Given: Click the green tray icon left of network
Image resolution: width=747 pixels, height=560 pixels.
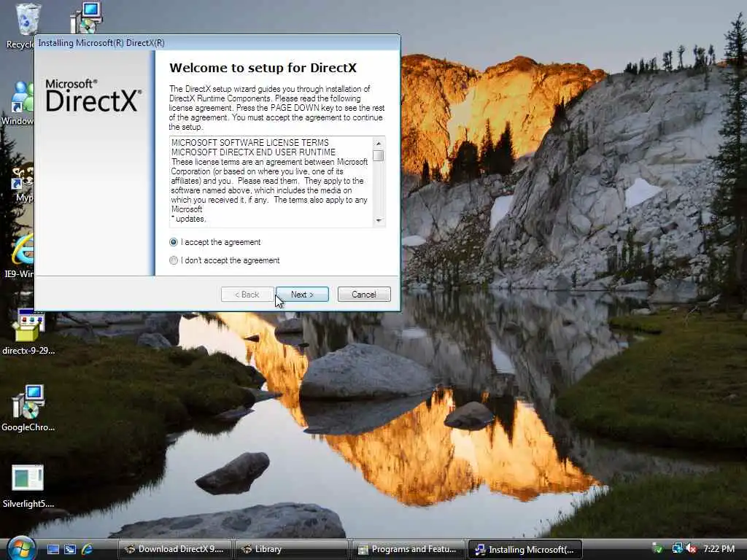Looking at the screenshot, I should (657, 548).
